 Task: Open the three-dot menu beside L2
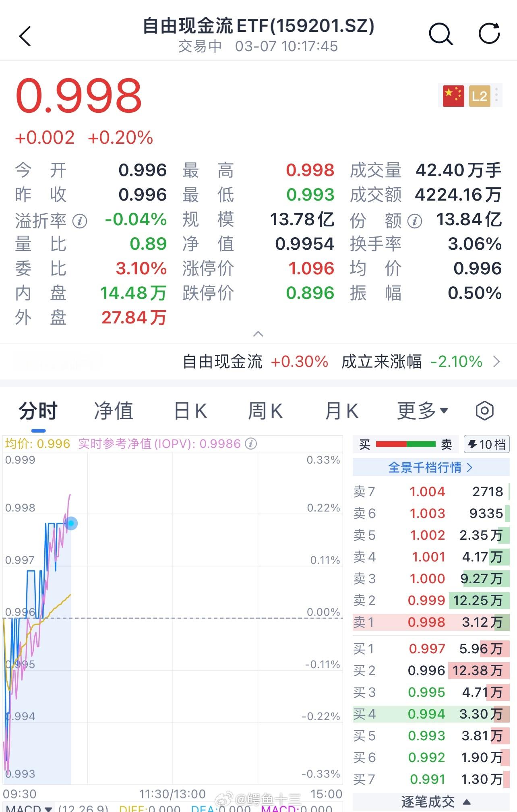click(497, 96)
